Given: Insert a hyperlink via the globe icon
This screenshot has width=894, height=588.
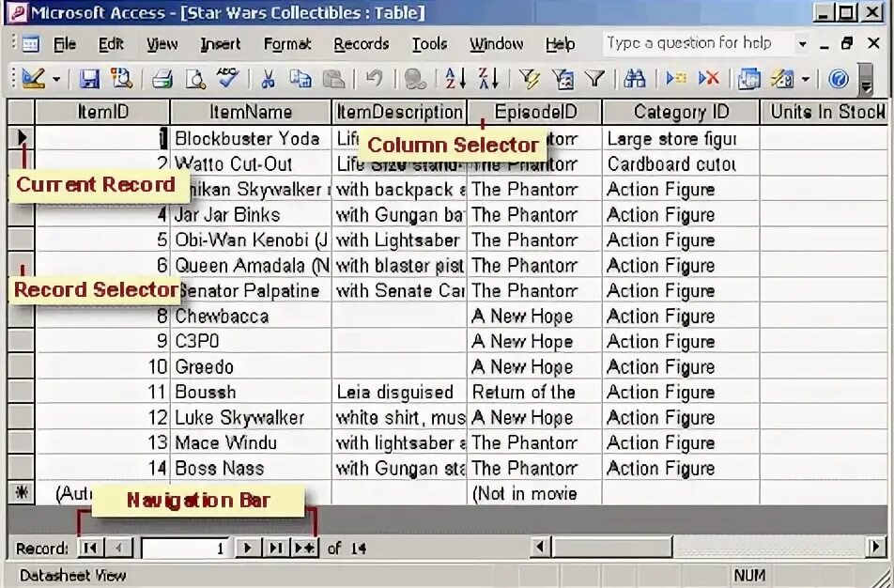Looking at the screenshot, I should tap(414, 79).
